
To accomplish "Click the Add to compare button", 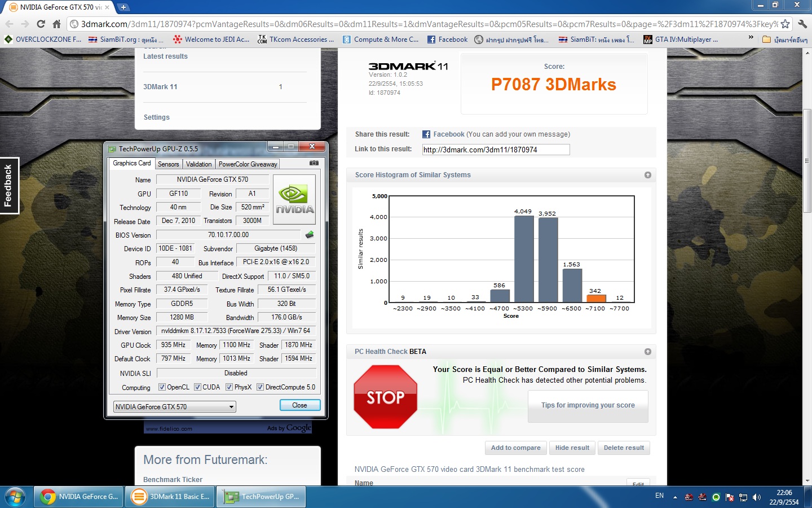I will pyautogui.click(x=516, y=448).
